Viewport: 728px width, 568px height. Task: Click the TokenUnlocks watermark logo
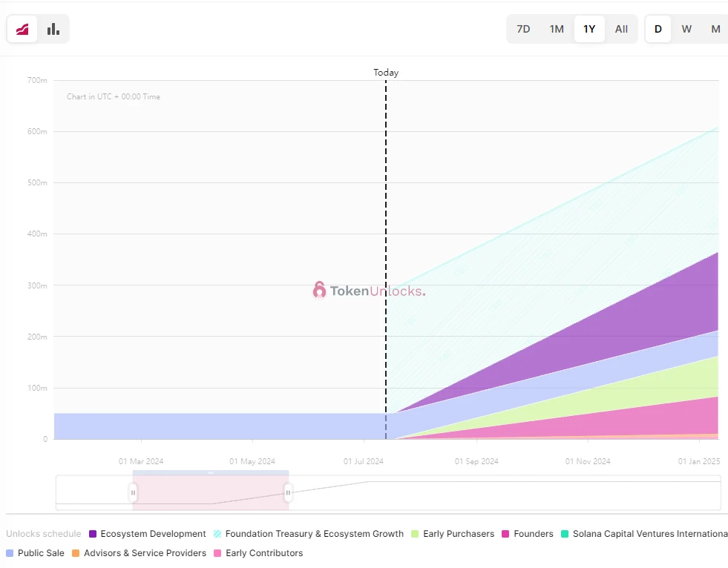369,291
